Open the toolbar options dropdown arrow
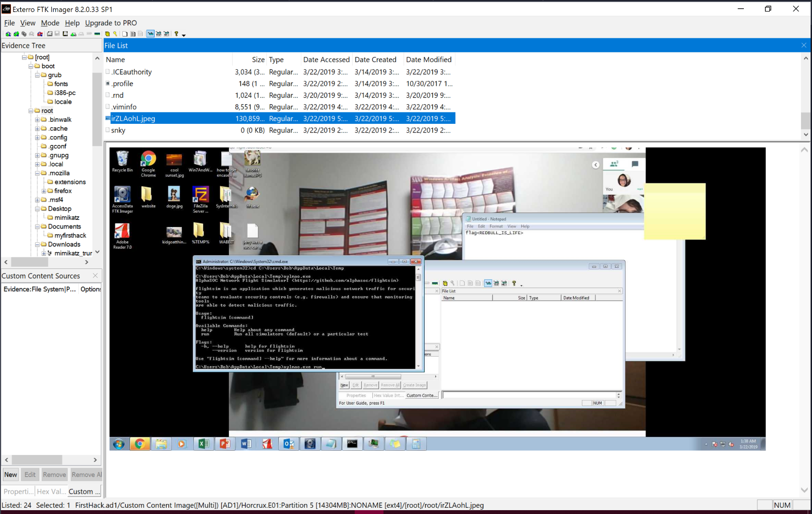 tap(184, 35)
